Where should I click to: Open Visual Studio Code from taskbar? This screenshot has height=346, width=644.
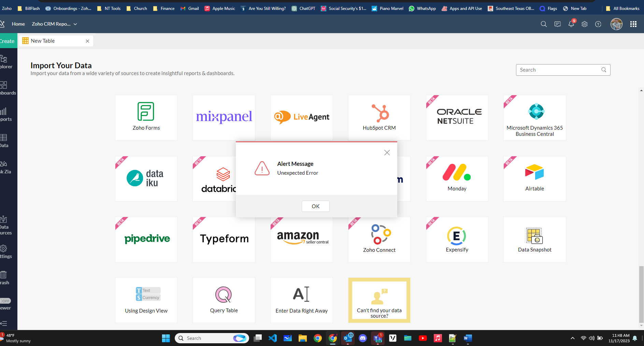coord(273,338)
